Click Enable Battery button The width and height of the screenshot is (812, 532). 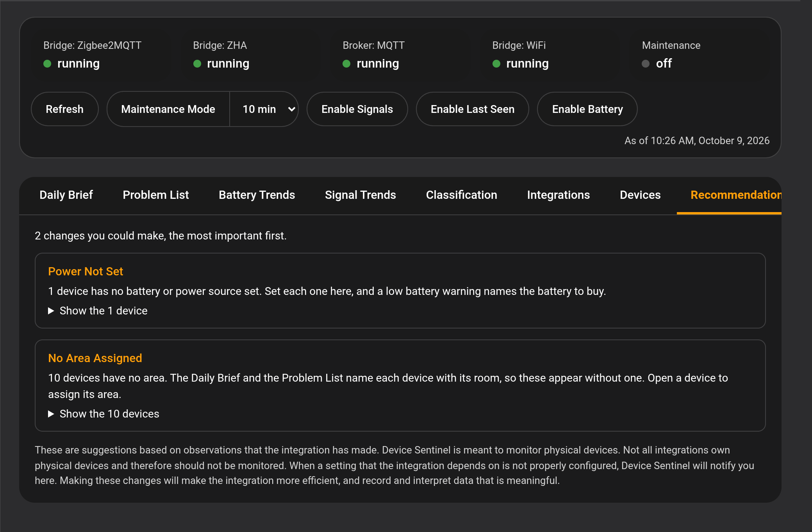[x=587, y=109]
